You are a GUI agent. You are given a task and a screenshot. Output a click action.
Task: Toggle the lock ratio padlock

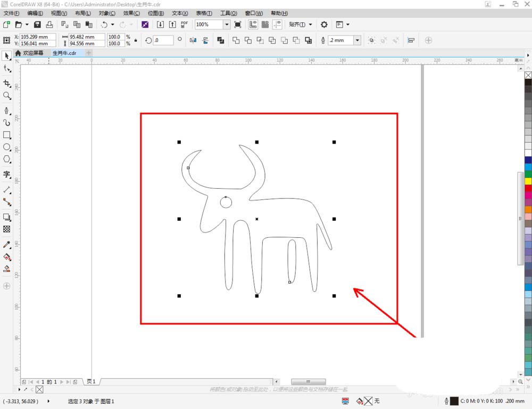(136, 40)
